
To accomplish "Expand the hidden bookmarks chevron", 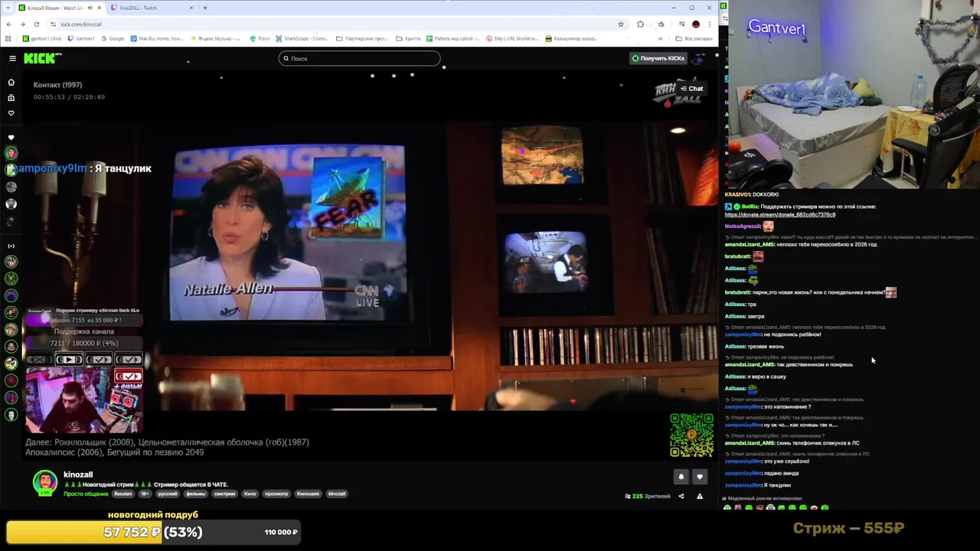I will pyautogui.click(x=660, y=38).
